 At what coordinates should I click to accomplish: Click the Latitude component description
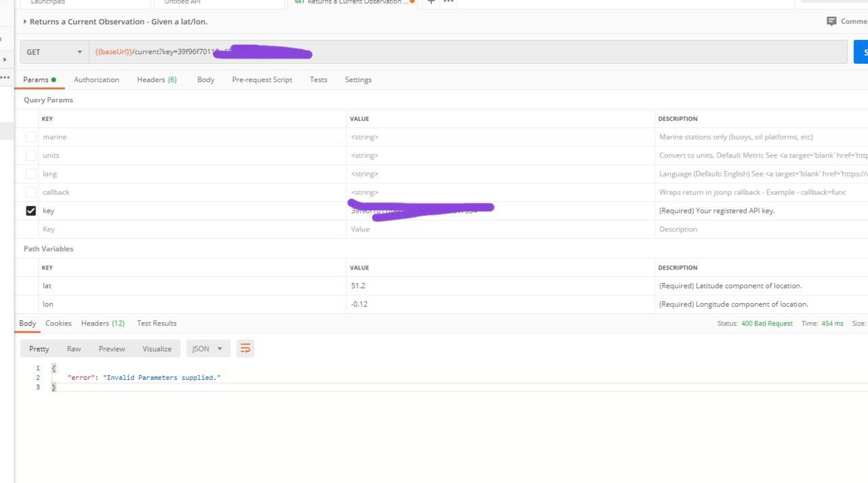pyautogui.click(x=730, y=286)
